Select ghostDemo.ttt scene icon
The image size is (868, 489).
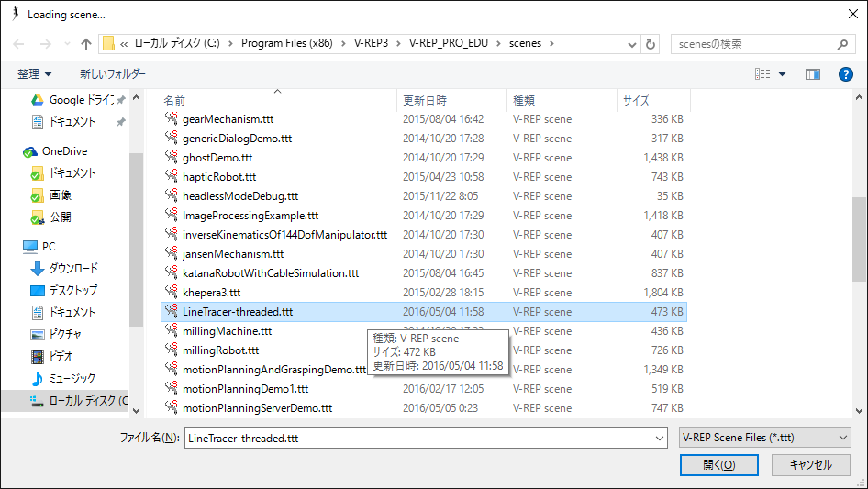click(x=171, y=157)
